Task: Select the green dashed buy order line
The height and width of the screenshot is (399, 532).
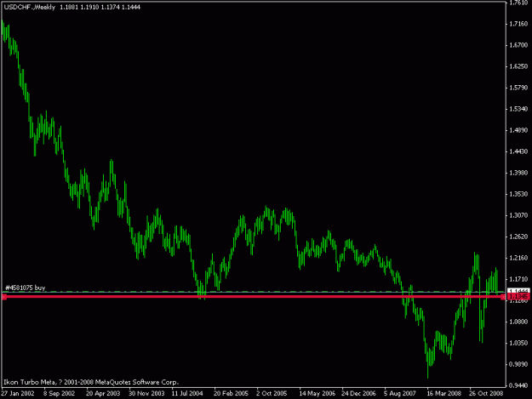Action: click(254, 292)
